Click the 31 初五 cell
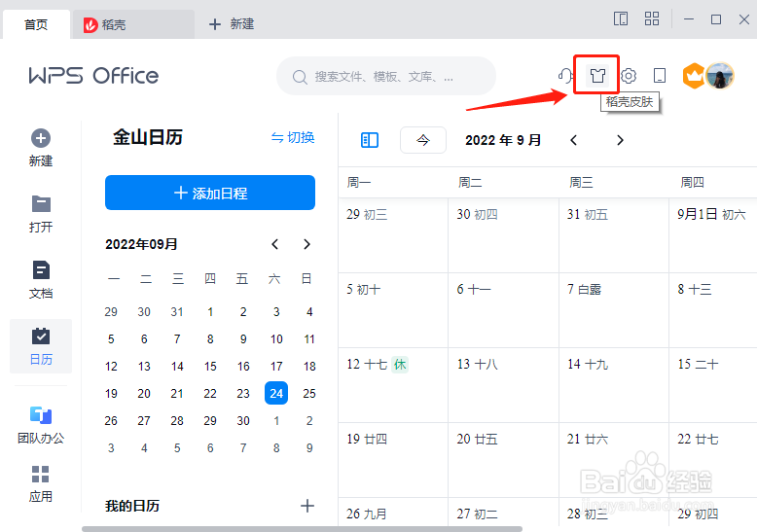Screen dimensions: 757x532 614,235
